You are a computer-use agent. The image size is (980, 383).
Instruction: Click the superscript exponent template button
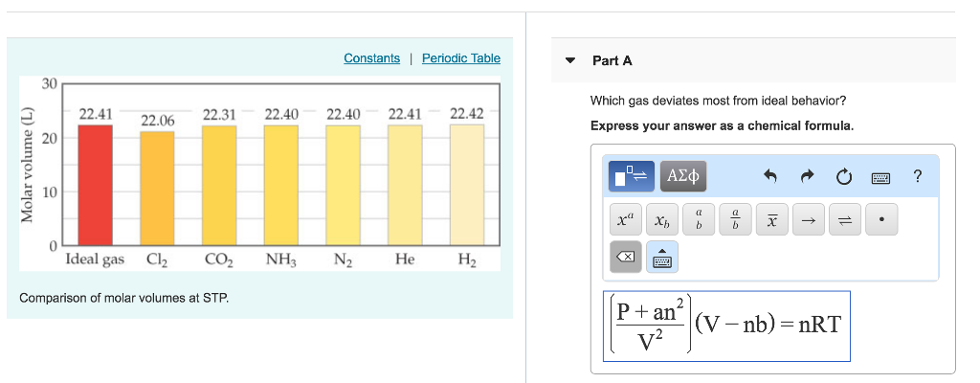click(x=625, y=221)
